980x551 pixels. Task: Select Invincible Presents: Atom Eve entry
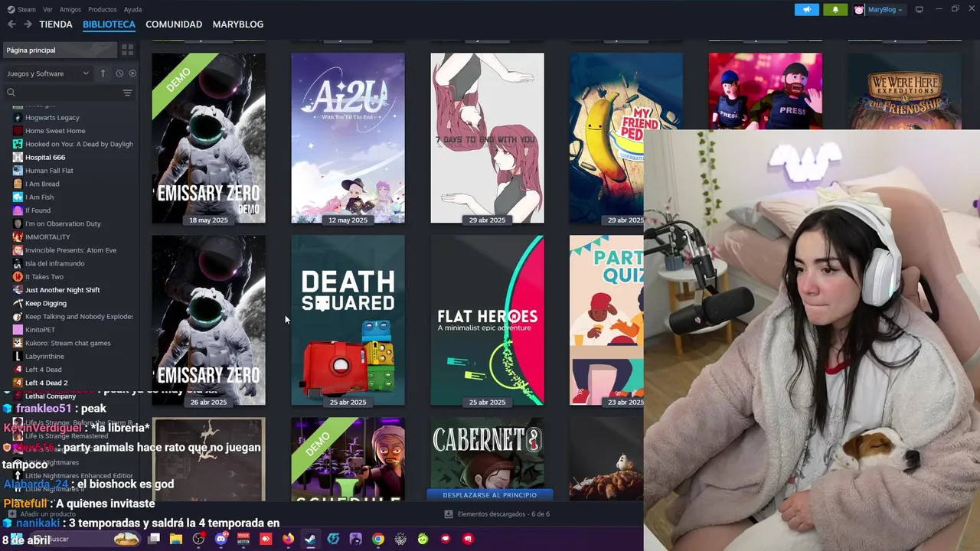click(x=69, y=250)
